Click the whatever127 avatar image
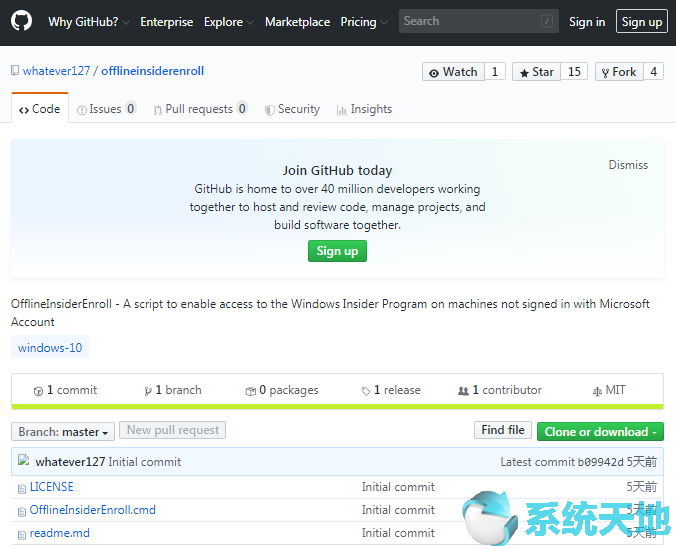 tap(24, 460)
